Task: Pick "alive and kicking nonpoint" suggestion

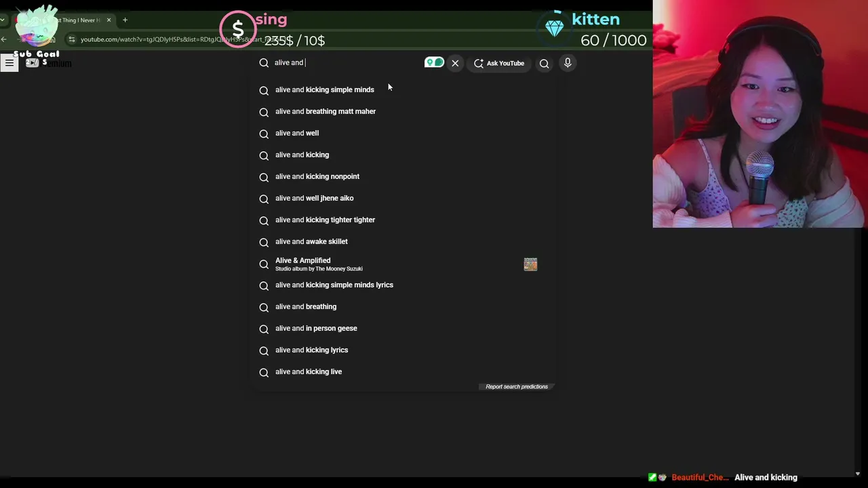Action: click(x=404, y=176)
